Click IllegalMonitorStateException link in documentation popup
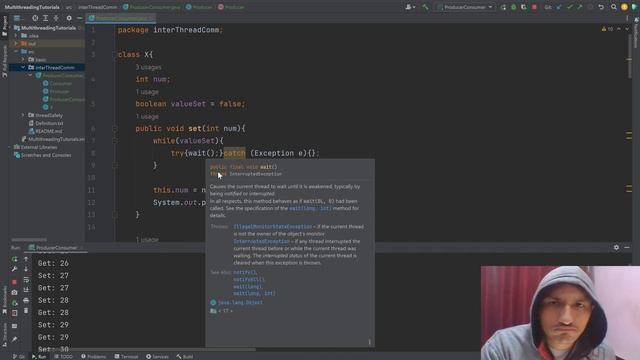Viewport: 640px width, 360px height. [x=272, y=227]
